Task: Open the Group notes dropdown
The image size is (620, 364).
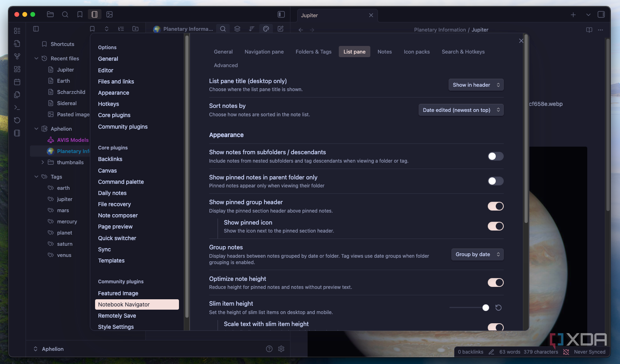Action: tap(477, 255)
